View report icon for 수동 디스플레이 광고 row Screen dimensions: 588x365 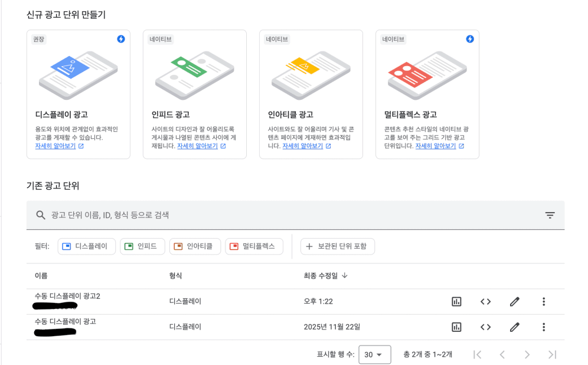point(456,327)
